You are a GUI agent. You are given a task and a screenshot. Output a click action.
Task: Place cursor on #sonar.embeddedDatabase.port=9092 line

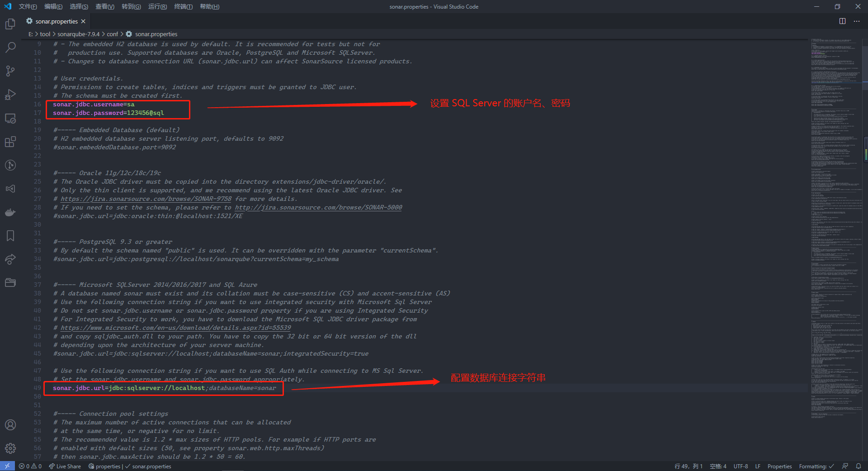click(115, 147)
